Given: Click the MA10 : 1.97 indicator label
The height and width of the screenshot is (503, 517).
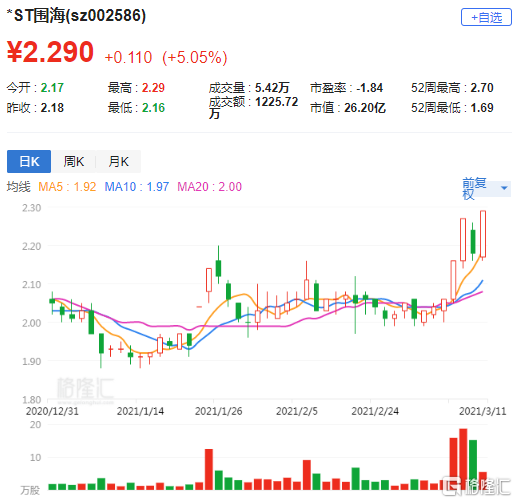Looking at the screenshot, I should click(137, 187).
